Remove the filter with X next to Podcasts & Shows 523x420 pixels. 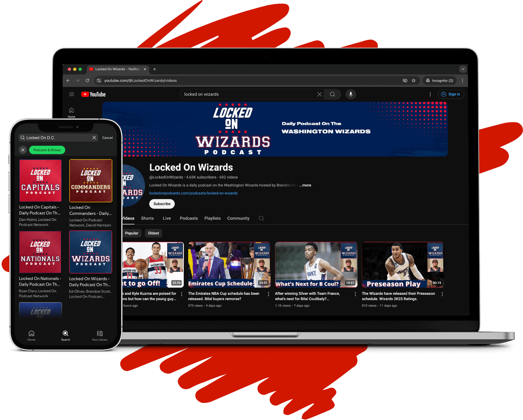click(23, 150)
